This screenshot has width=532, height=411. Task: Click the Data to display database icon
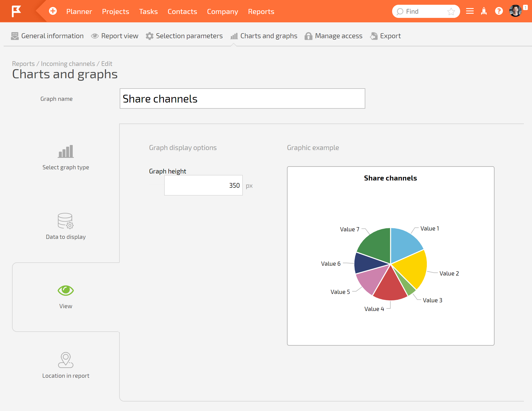tap(66, 221)
